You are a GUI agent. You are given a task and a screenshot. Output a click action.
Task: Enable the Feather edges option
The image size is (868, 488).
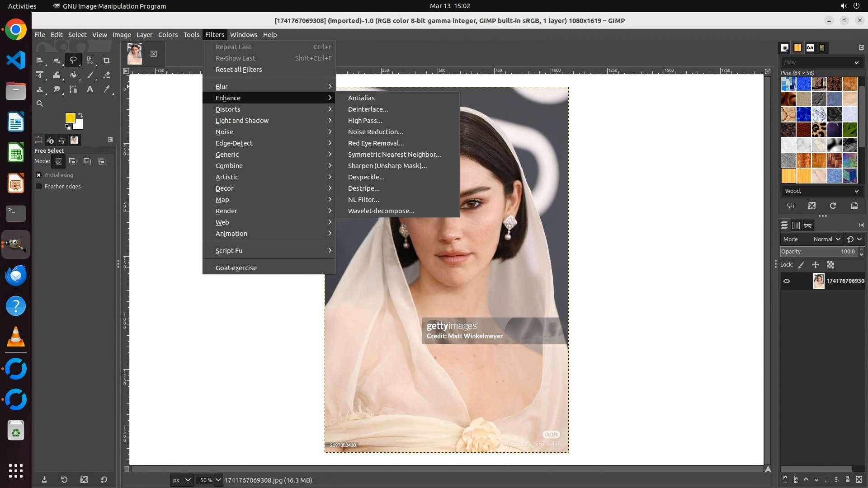pyautogui.click(x=39, y=186)
